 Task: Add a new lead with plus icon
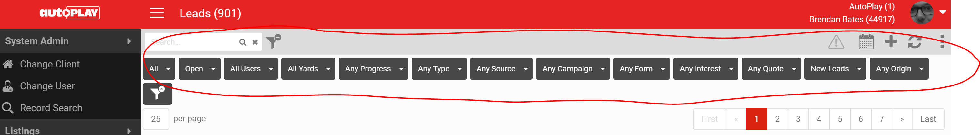point(891,41)
